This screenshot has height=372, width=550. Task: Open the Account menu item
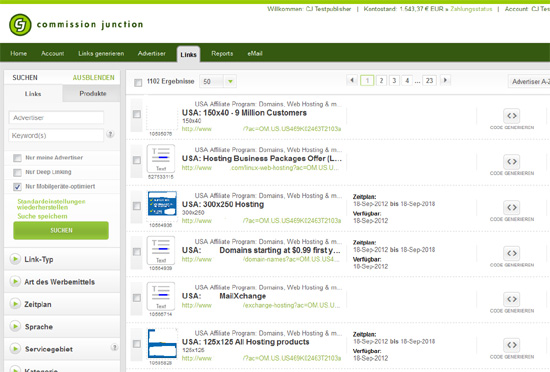point(53,53)
